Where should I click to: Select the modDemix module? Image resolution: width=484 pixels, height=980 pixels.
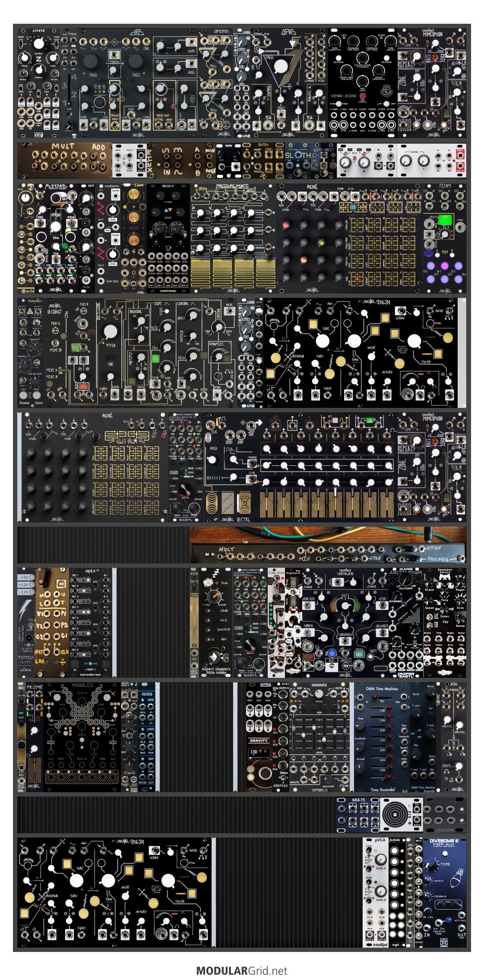click(x=108, y=239)
